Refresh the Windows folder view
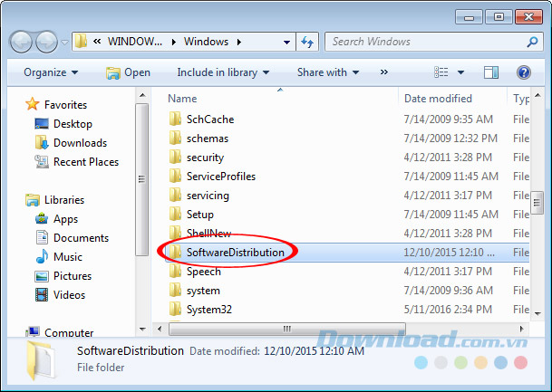The width and height of the screenshot is (552, 392). point(307,42)
